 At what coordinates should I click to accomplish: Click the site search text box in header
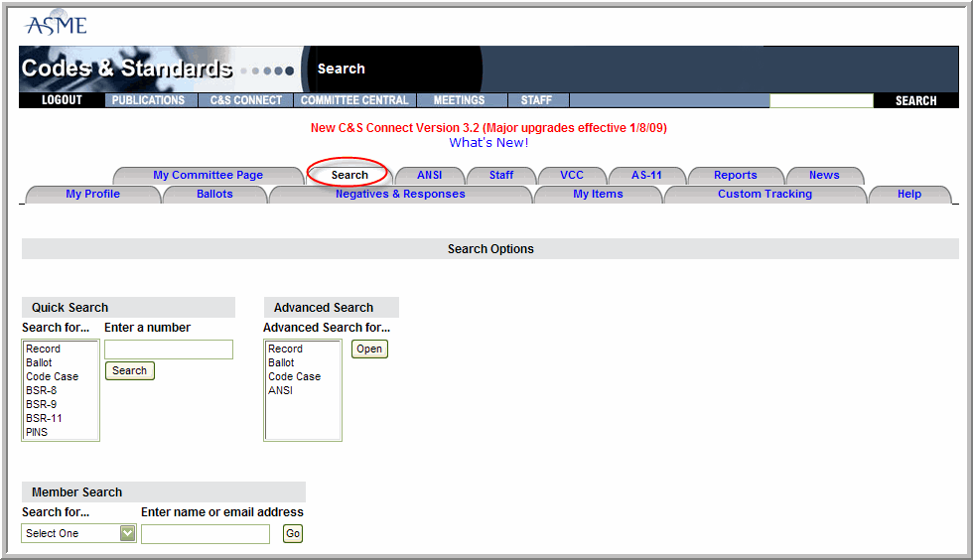click(x=821, y=100)
